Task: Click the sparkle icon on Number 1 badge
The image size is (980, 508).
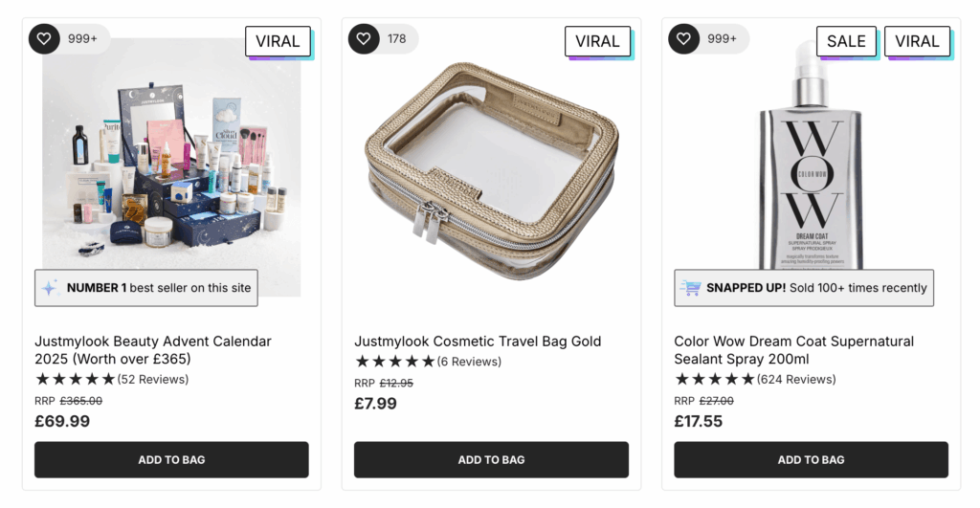Action: [x=51, y=288]
